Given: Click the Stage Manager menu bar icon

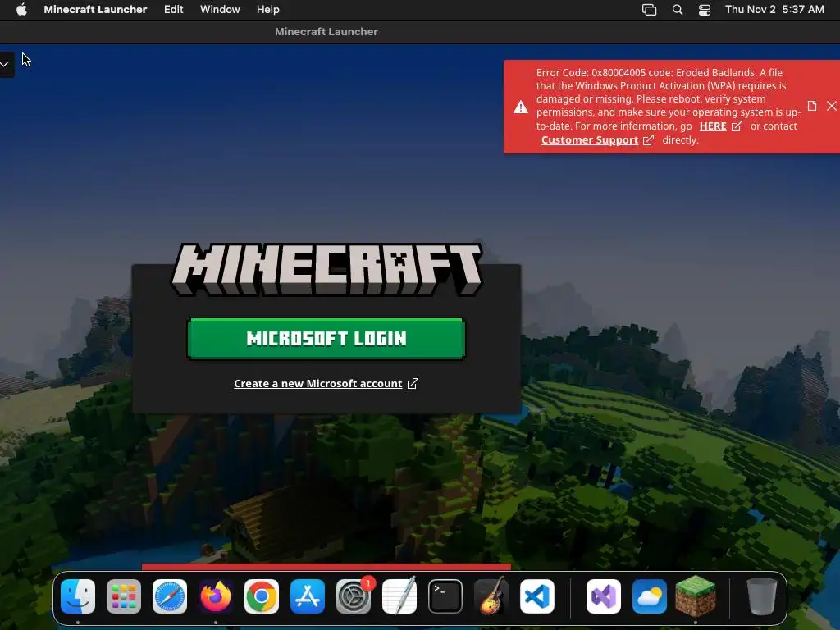Looking at the screenshot, I should [x=650, y=10].
